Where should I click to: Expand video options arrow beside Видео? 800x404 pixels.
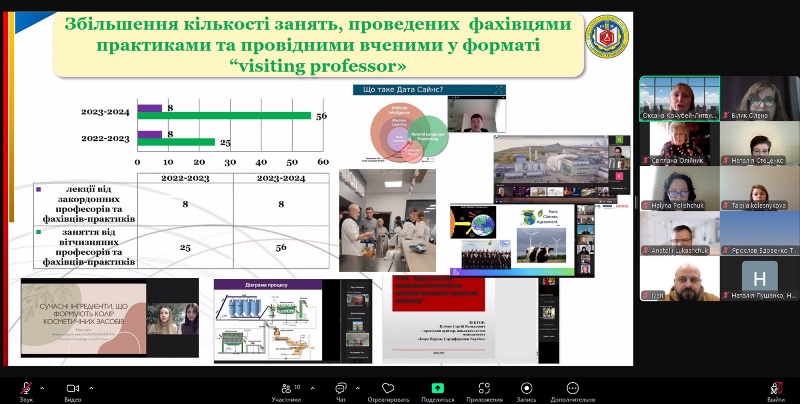(x=91, y=388)
